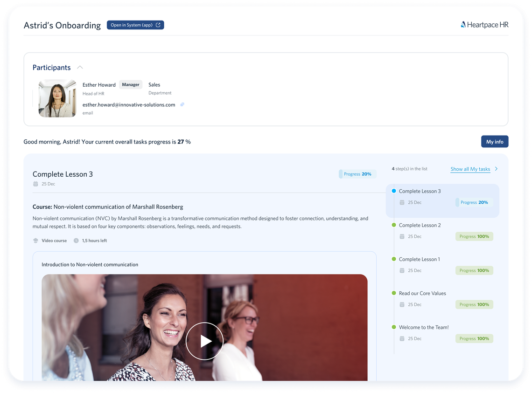Click the Head of HR job title

click(x=93, y=94)
